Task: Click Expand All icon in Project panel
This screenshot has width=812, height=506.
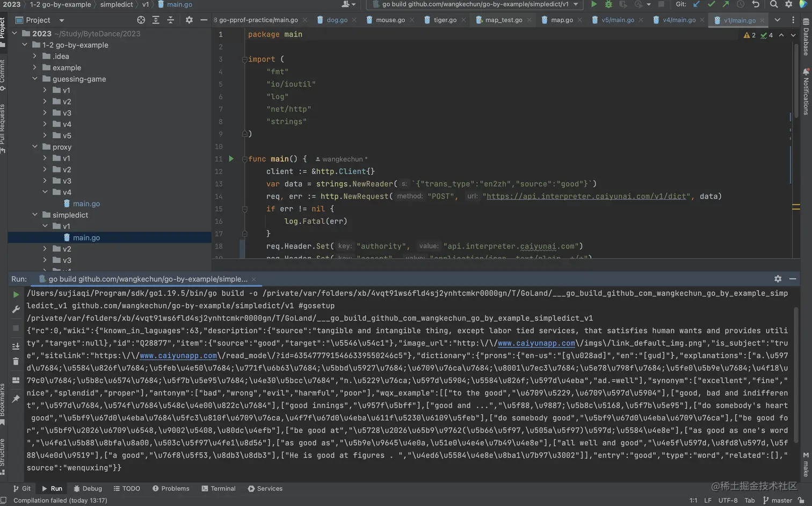Action: point(156,20)
